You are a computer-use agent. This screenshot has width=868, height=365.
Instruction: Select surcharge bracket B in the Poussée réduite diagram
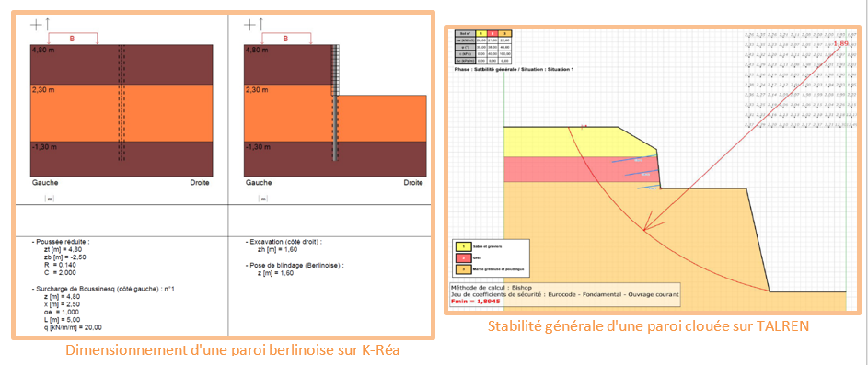click(73, 39)
